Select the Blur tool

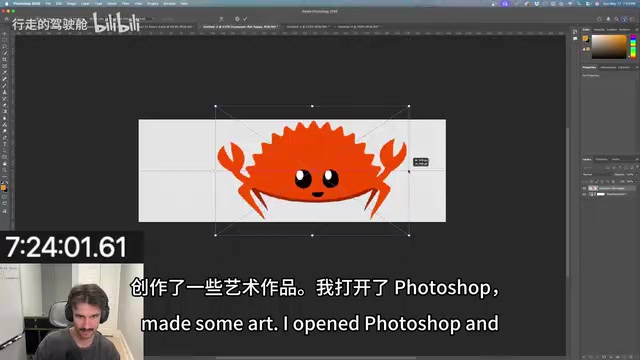(4, 118)
